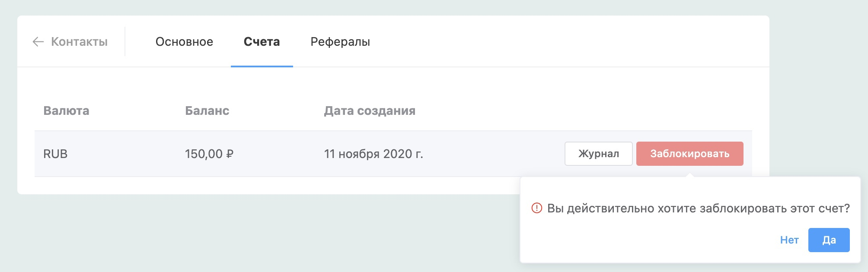Click the block confirmation question text
868x272 pixels.
[698, 209]
